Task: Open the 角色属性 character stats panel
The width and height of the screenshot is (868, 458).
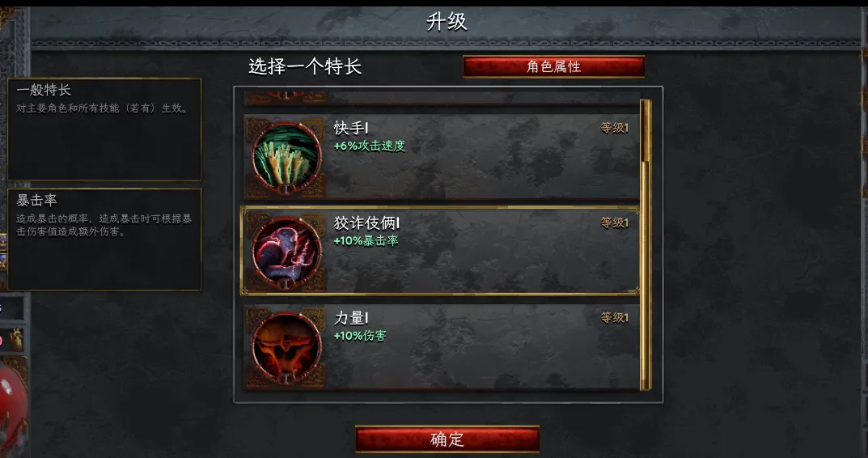Action: [553, 66]
